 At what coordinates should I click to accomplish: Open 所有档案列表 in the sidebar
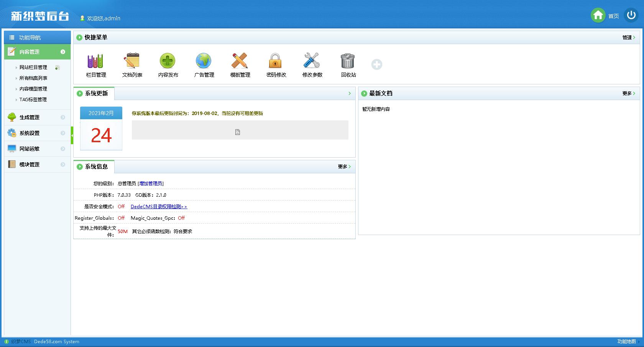(33, 78)
